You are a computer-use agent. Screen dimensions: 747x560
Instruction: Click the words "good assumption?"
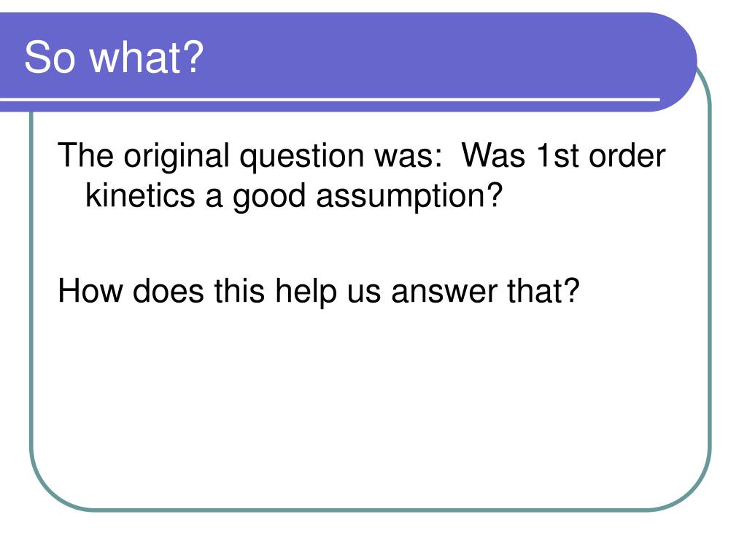pyautogui.click(x=368, y=197)
